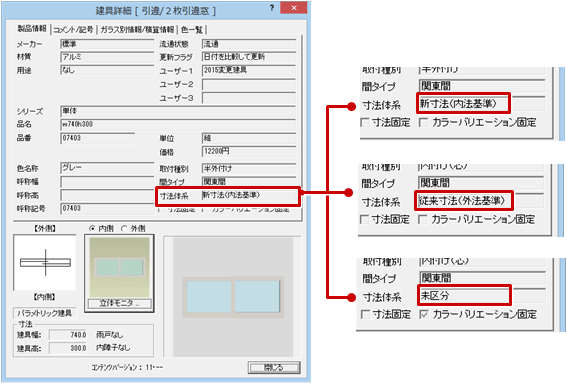Select the 内側 radio button
The image size is (567, 384).
(93, 228)
